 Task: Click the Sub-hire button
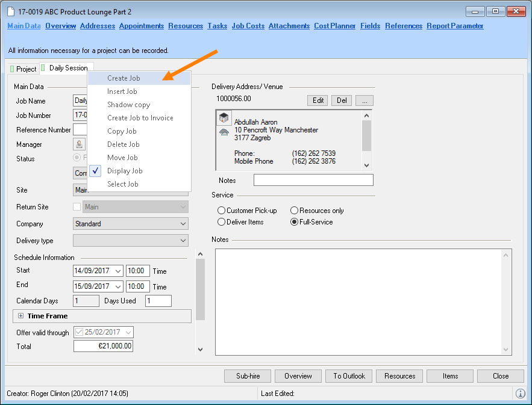248,376
